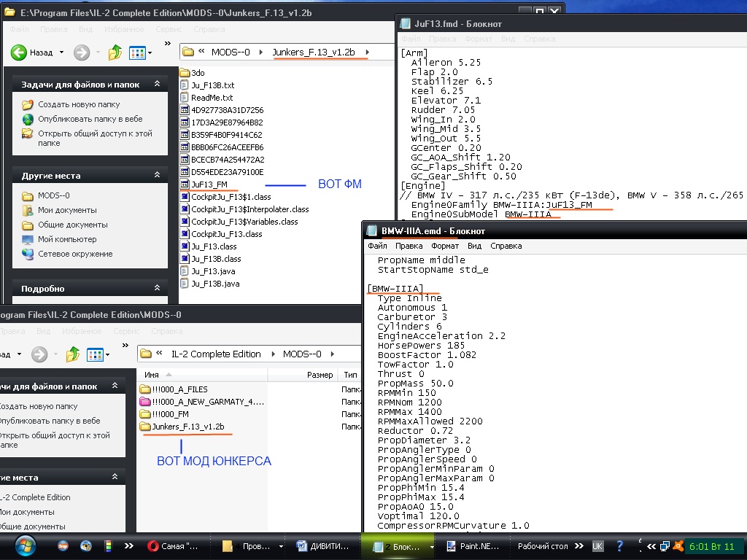Image resolution: width=747 pixels, height=560 pixels.
Task: Sort by the 'Имя' column header
Action: 152,375
